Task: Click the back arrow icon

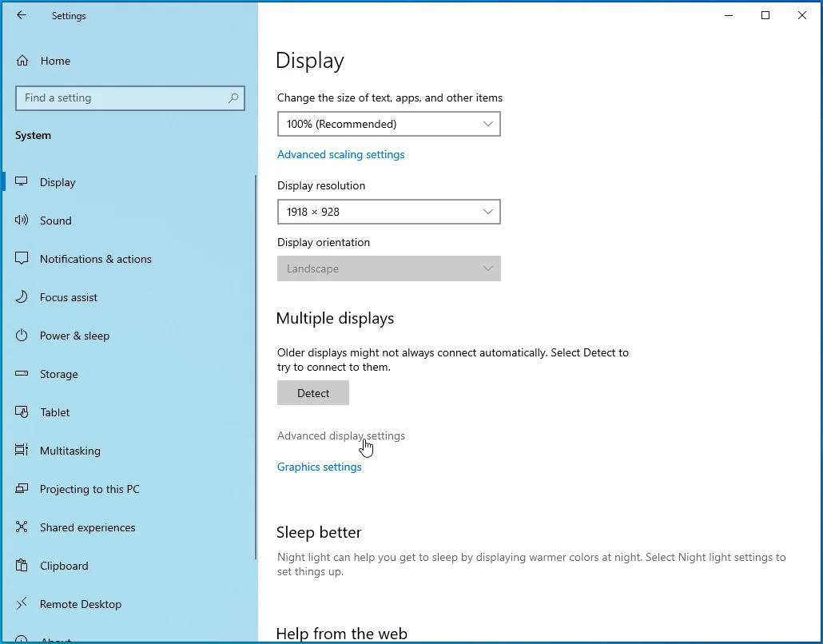Action: pos(22,15)
